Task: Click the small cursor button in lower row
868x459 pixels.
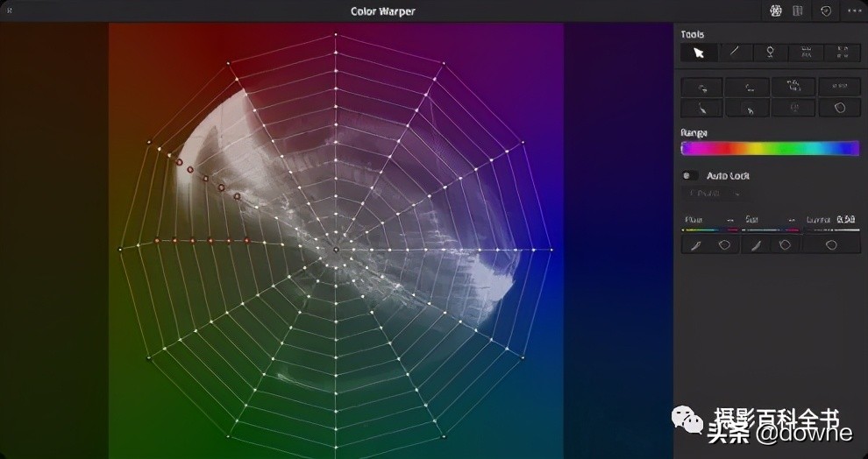Action: click(748, 109)
